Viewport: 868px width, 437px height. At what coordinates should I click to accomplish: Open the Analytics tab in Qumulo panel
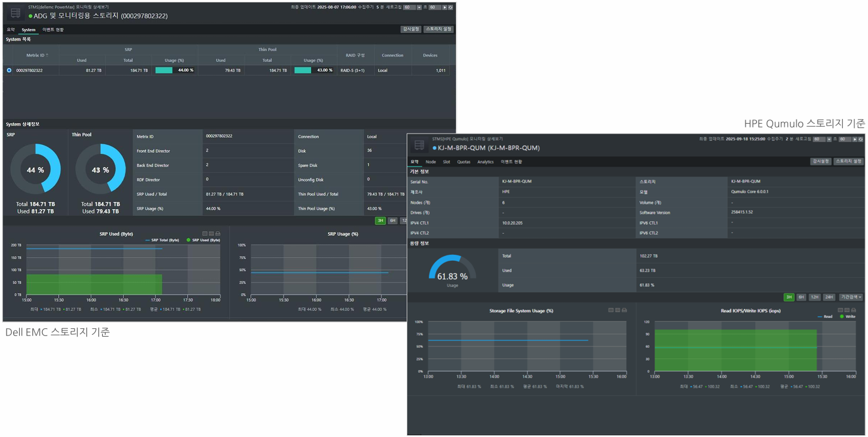click(485, 162)
